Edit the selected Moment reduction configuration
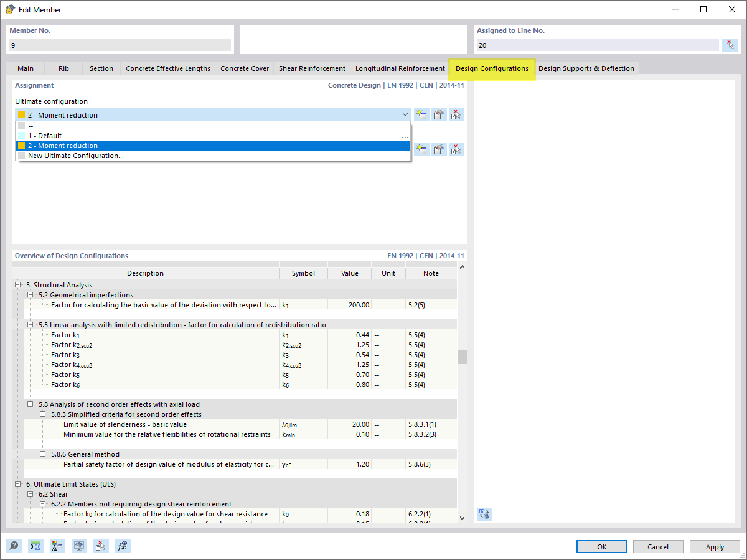This screenshot has width=747, height=560. point(439,114)
